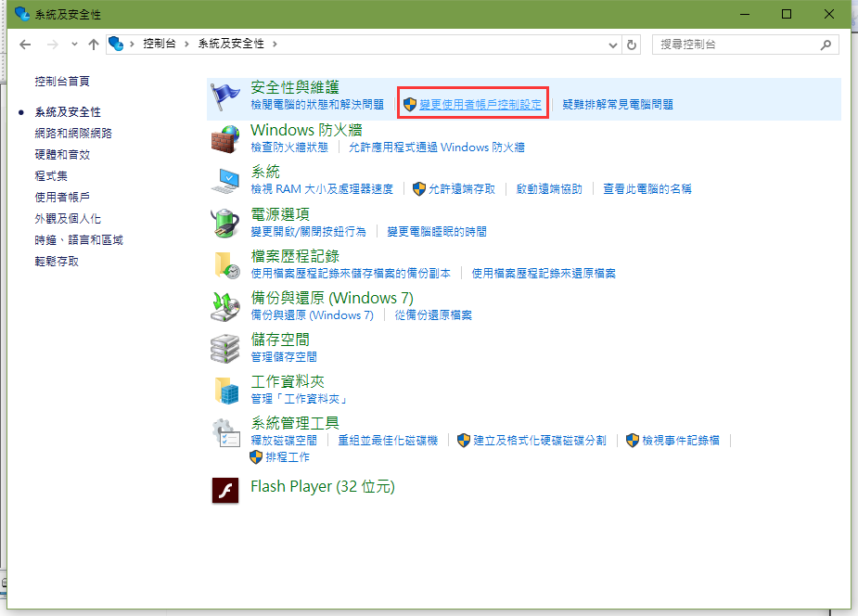The image size is (858, 616).
Task: Click 管理「工作資料夾」 link
Action: pyautogui.click(x=300, y=399)
